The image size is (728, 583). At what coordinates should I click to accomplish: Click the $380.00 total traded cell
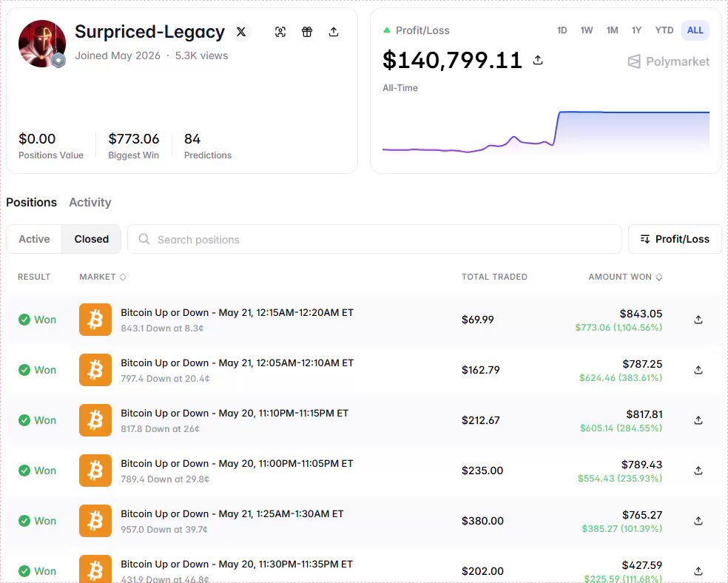point(482,521)
